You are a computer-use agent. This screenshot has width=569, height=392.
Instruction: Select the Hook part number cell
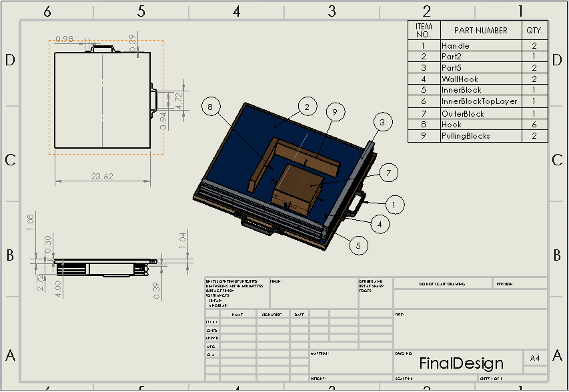coord(481,125)
